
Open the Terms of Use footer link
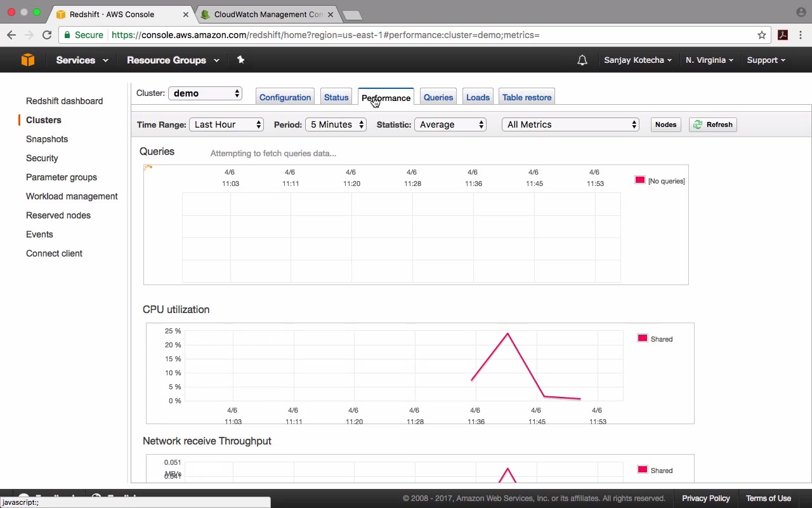[768, 498]
